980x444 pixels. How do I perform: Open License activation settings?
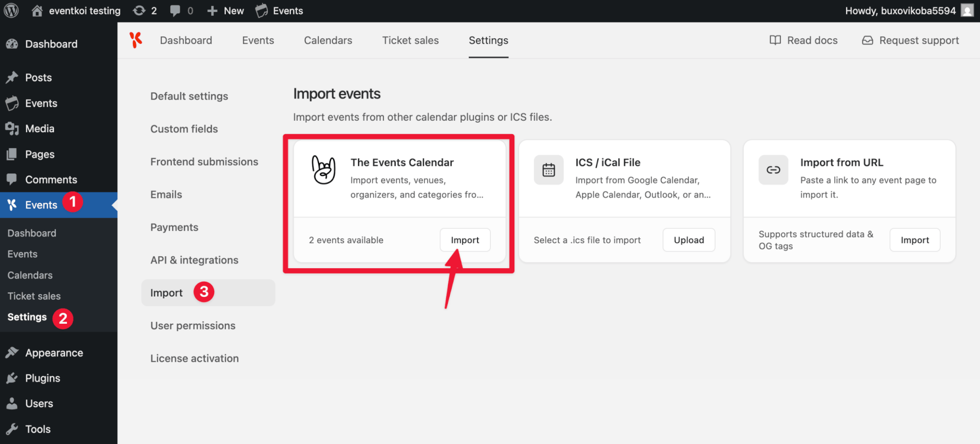194,358
